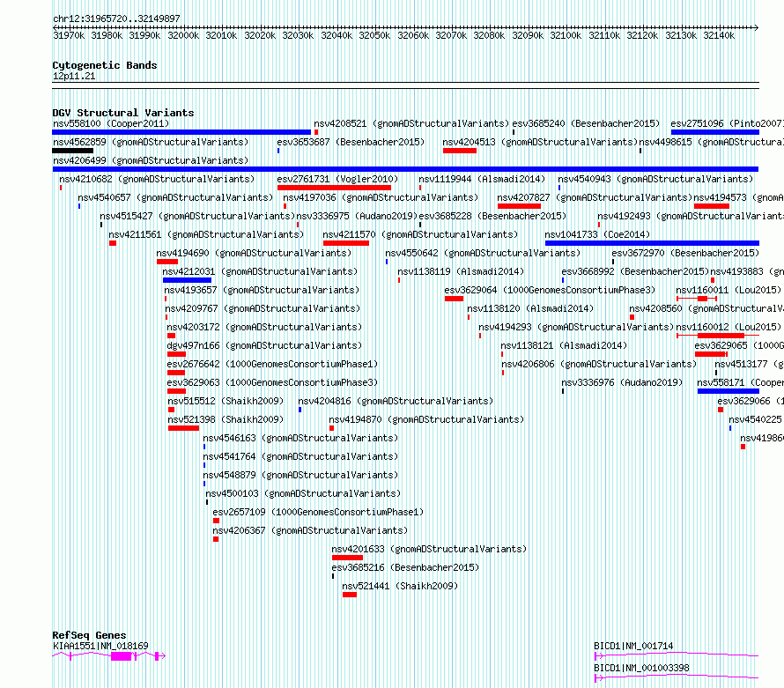Select the long blue nsv4206499 variant bar
Image resolution: width=784 pixels, height=688 pixels.
(x=405, y=169)
